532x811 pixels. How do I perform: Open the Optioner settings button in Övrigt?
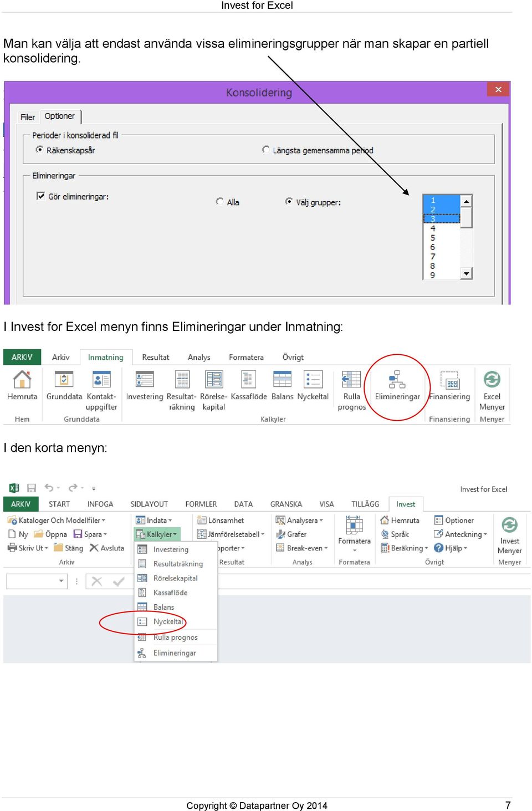pos(454,521)
